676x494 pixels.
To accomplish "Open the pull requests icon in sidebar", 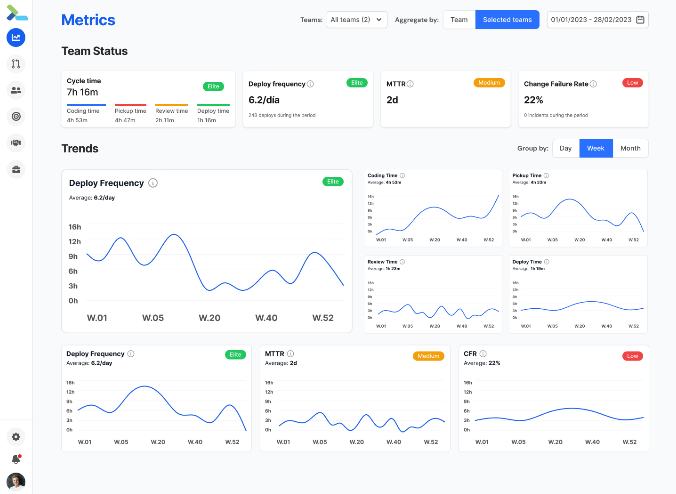I will pos(16,64).
